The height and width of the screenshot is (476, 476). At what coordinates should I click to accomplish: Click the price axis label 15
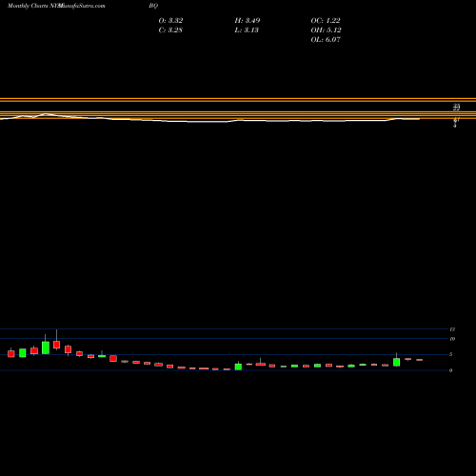pyautogui.click(x=452, y=329)
